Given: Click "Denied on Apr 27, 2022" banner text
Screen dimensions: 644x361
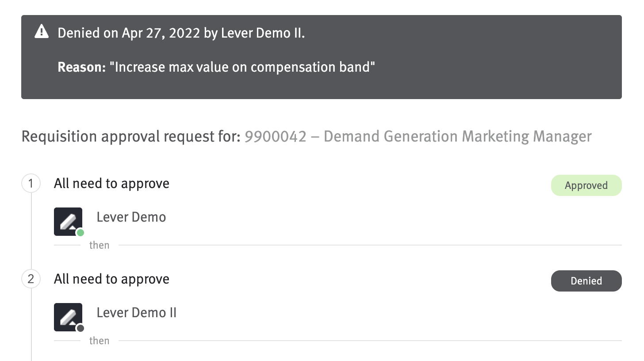Looking at the screenshot, I should tap(129, 33).
